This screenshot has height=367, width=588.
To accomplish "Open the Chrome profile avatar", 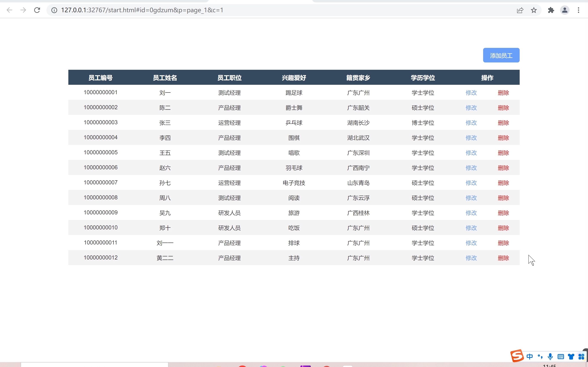I will click(565, 10).
